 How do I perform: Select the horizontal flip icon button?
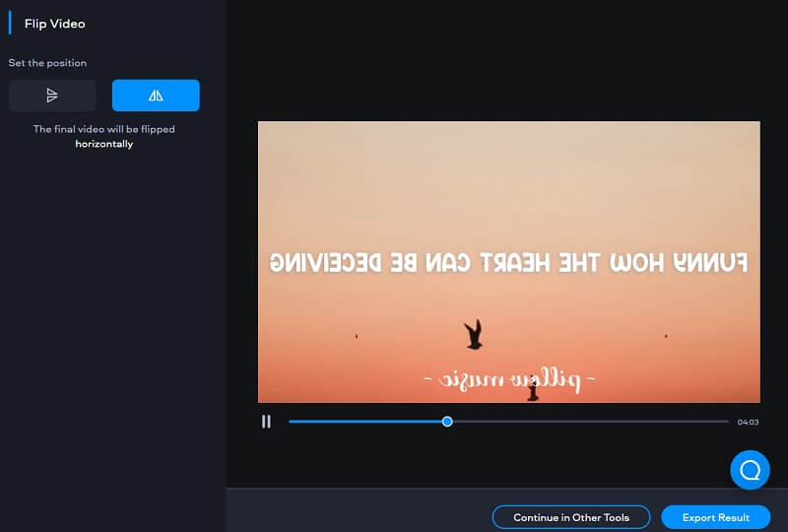coord(156,96)
